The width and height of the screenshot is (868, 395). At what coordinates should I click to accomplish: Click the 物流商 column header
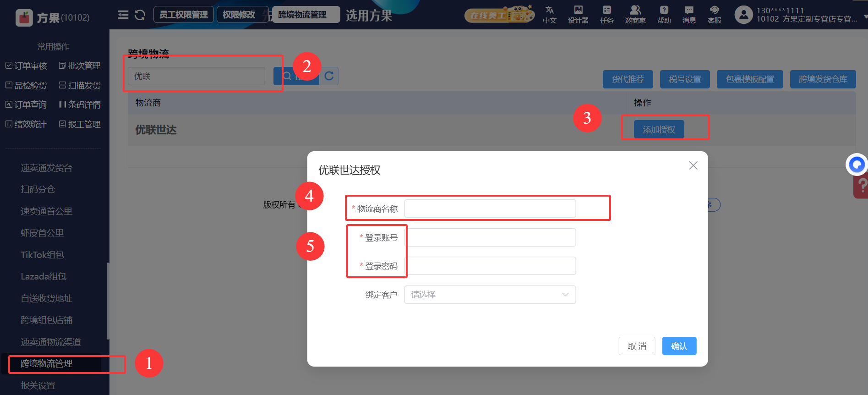[x=148, y=103]
